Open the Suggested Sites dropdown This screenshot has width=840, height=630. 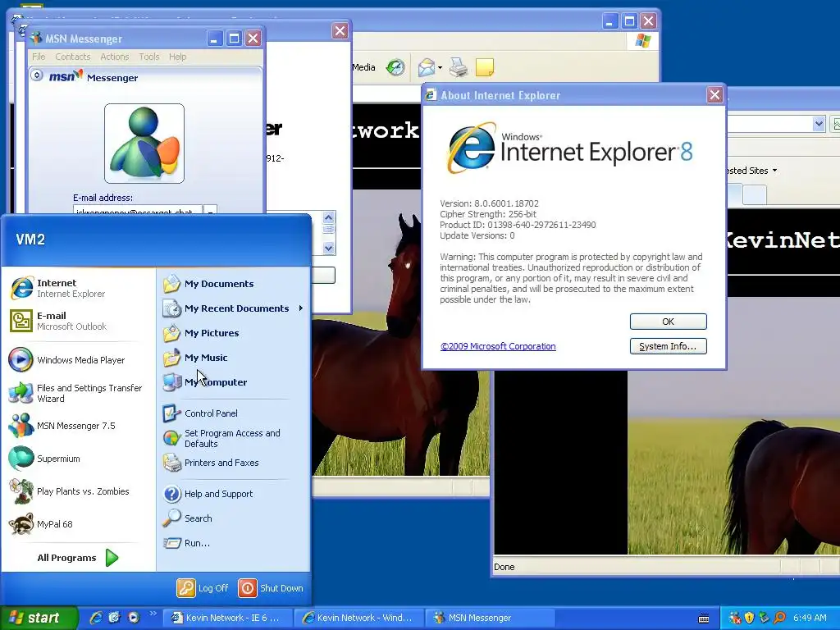(x=774, y=171)
